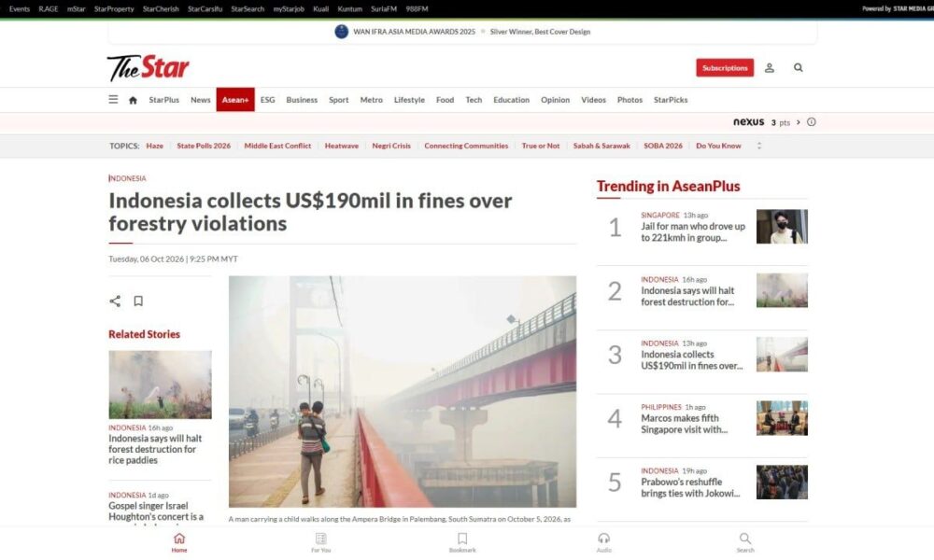The image size is (934, 560).
Task: Click the WAN IFRA award badge icon
Action: [x=341, y=32]
